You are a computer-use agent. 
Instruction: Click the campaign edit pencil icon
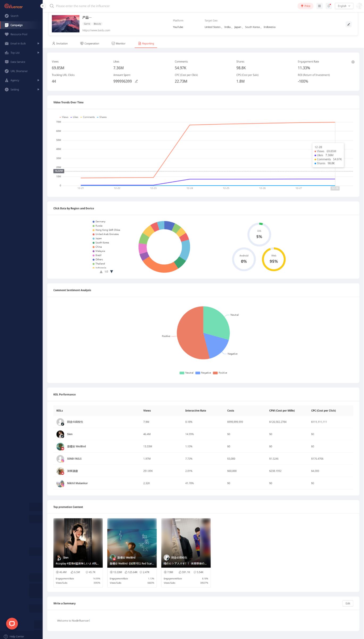(348, 24)
